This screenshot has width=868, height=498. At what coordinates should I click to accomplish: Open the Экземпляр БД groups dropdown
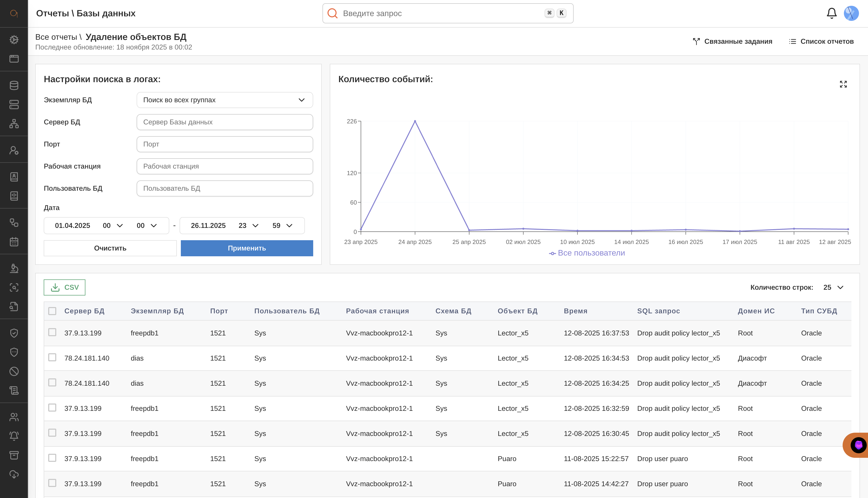click(225, 100)
